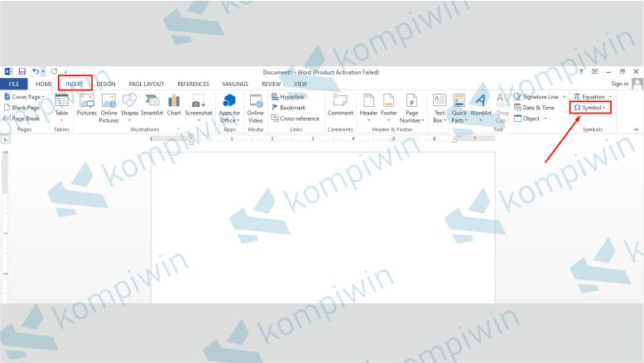Viewport: 644px width, 363px height.
Task: Go to the MAILINGS tab
Action: (235, 84)
